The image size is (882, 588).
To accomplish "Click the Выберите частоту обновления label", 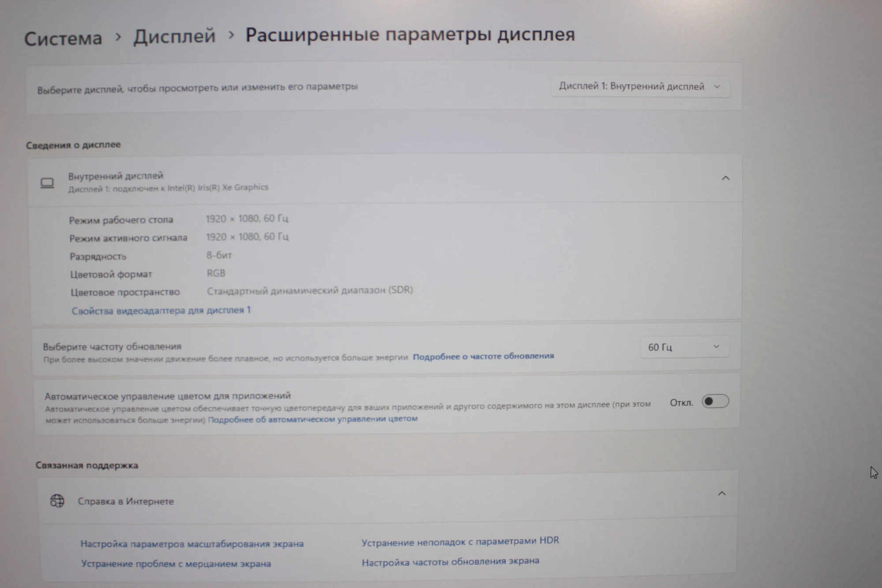I will tap(112, 347).
